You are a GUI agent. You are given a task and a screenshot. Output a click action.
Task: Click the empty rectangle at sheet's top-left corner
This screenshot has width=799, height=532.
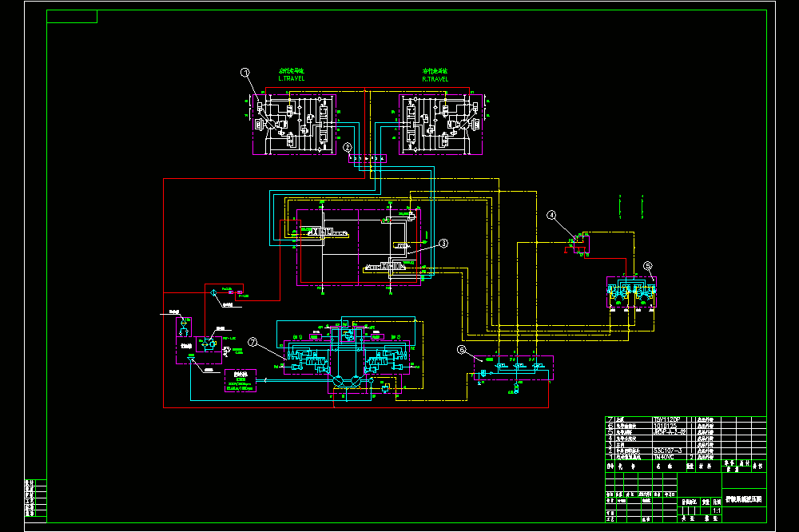click(x=72, y=16)
